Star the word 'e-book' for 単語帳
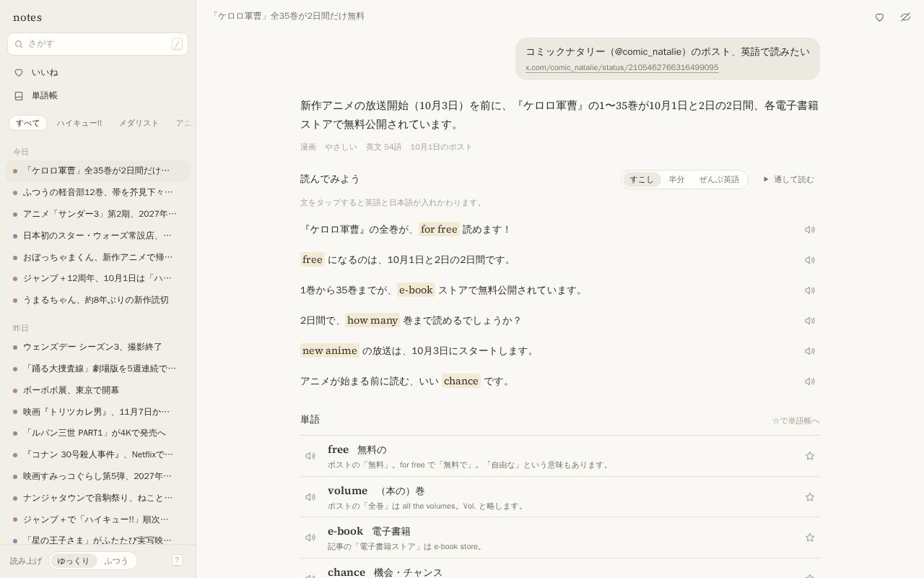Screen dimensions: 924x578 click(x=810, y=538)
